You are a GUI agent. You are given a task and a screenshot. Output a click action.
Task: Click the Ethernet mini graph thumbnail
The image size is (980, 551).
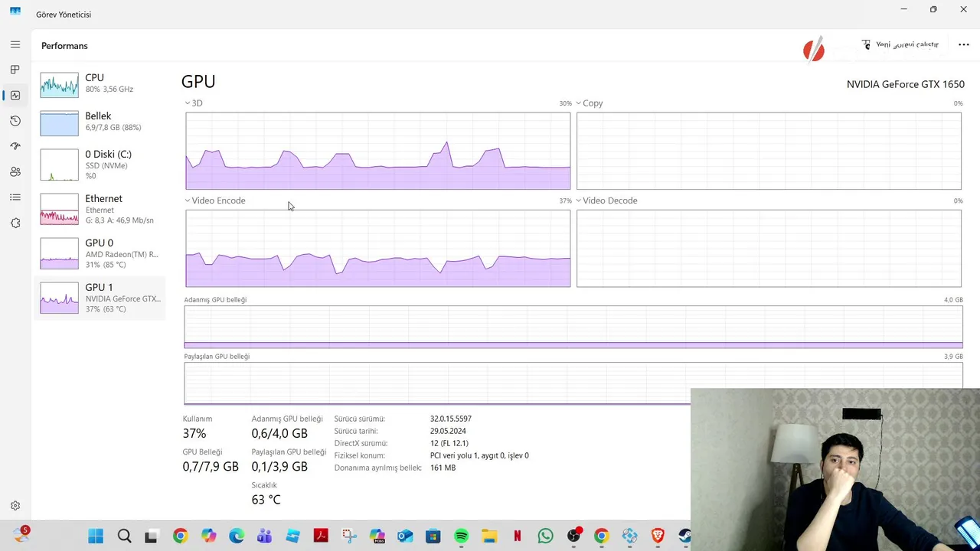click(x=59, y=209)
